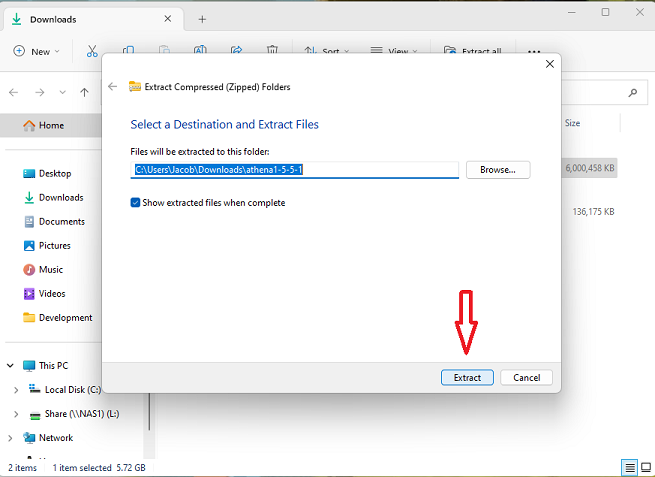Expand the Share (\\NAS1) (L:) node
The width and height of the screenshot is (655, 477).
pyautogui.click(x=15, y=414)
